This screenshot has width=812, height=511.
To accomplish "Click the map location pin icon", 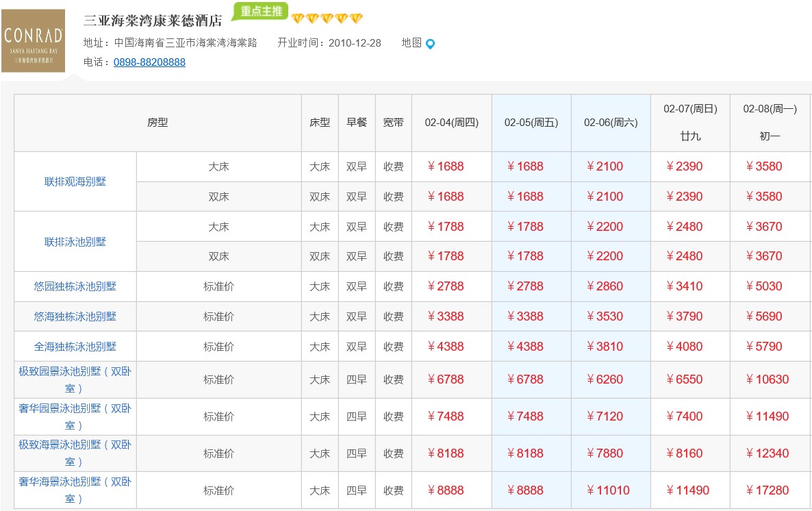I will coord(430,44).
